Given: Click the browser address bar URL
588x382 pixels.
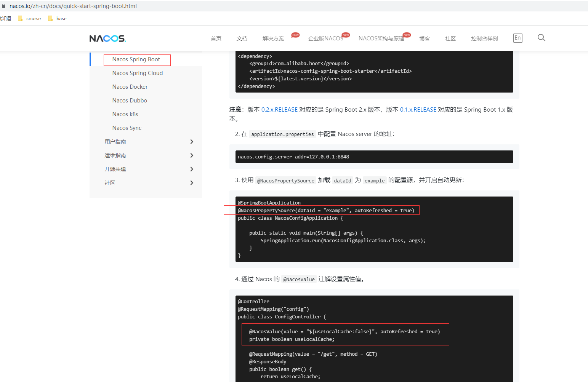Looking at the screenshot, I should 73,6.
